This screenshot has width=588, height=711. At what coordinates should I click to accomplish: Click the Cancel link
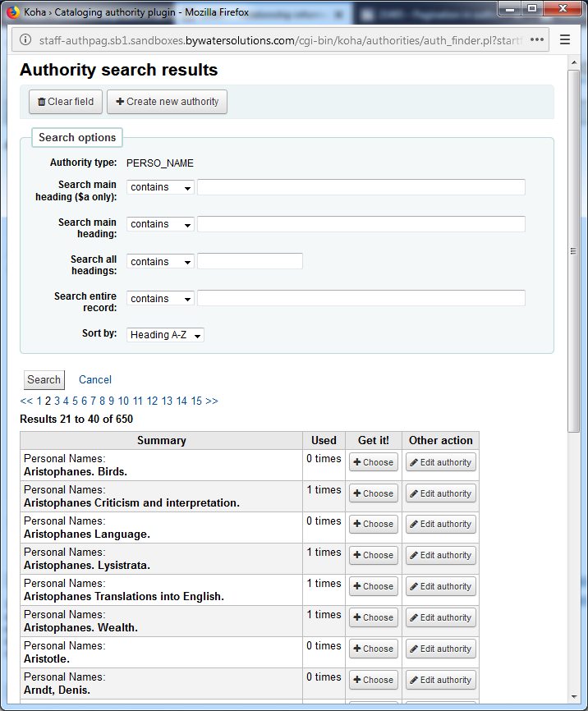coord(95,379)
